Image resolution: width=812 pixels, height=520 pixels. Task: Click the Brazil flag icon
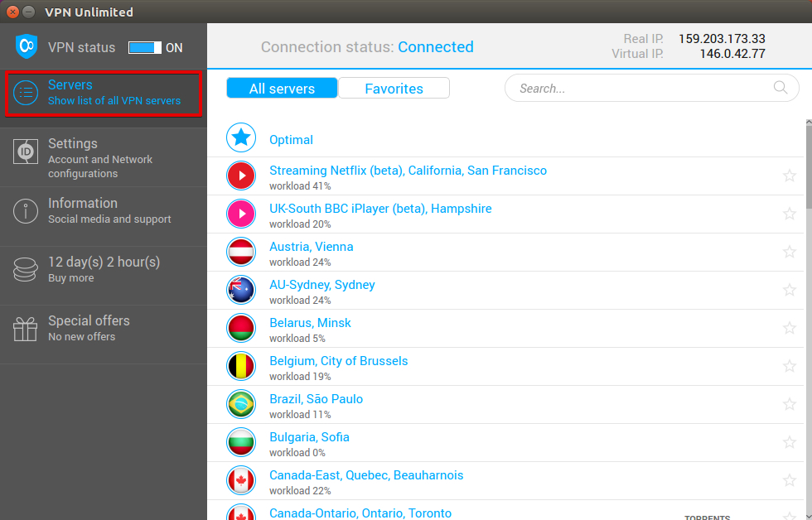click(x=241, y=404)
